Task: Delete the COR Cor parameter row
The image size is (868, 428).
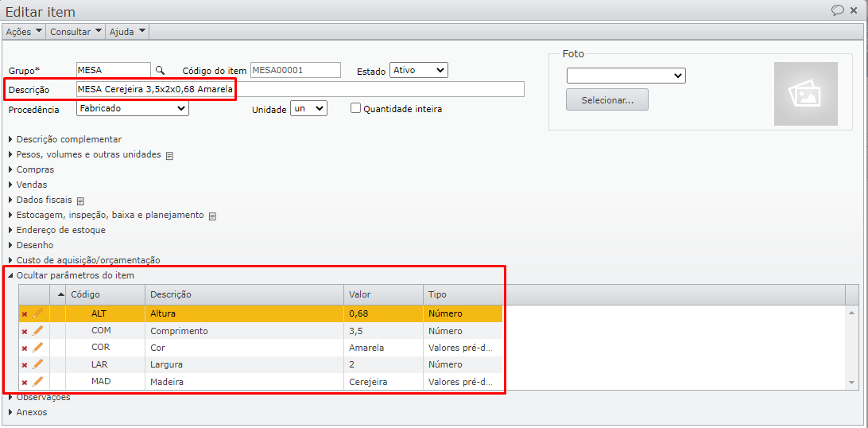Action: [x=25, y=348]
